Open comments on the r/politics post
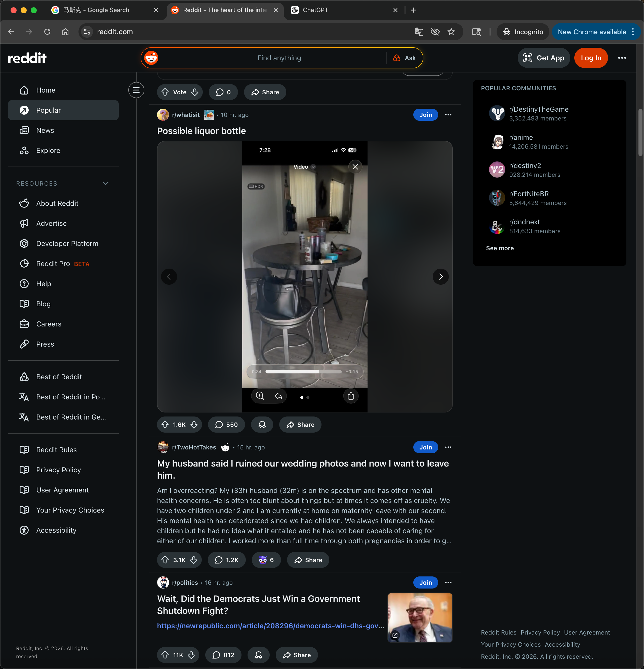The width and height of the screenshot is (644, 669). coord(223,655)
